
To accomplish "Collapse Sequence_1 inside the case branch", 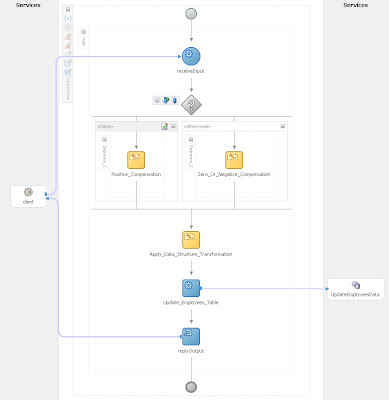I will click(104, 139).
